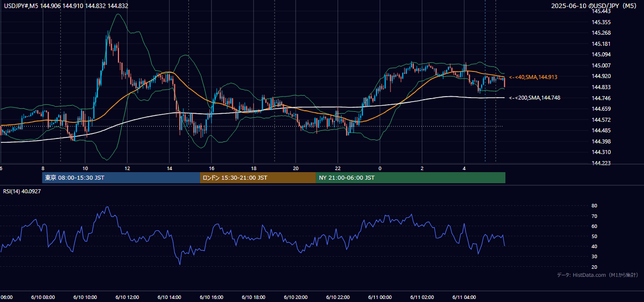
Task: Click RSI scale value 20
Action: click(x=594, y=267)
